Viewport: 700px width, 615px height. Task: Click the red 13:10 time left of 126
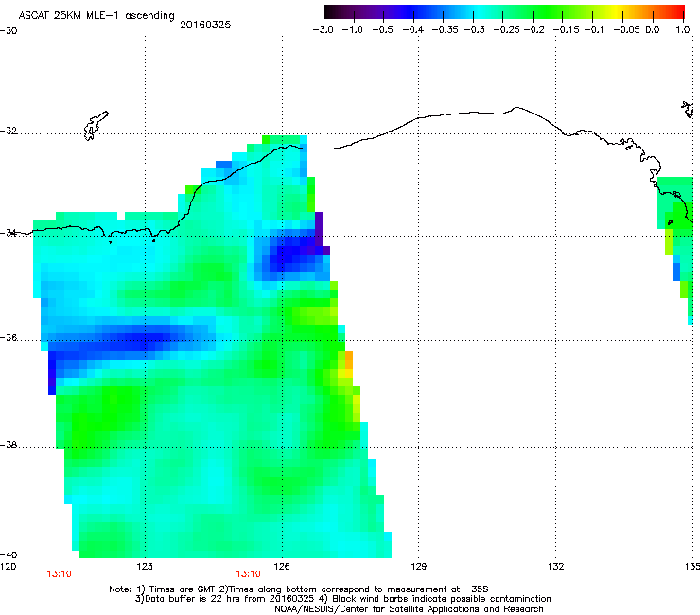click(x=248, y=574)
